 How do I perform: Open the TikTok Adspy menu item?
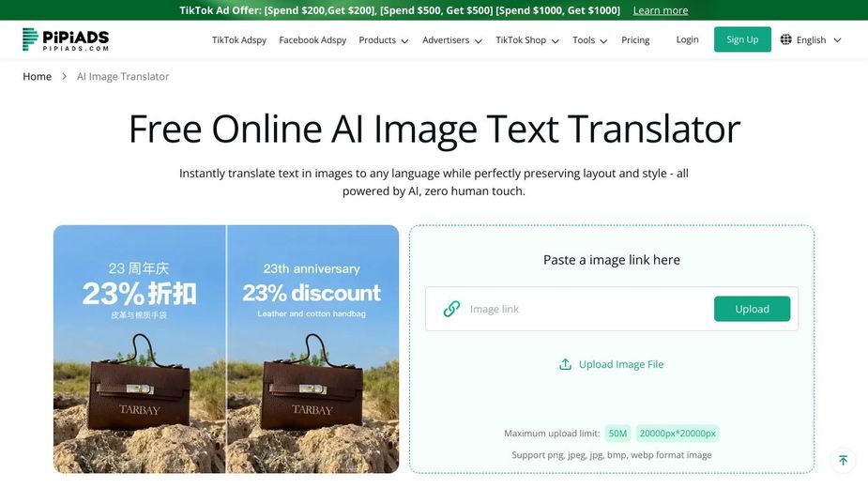tap(239, 39)
